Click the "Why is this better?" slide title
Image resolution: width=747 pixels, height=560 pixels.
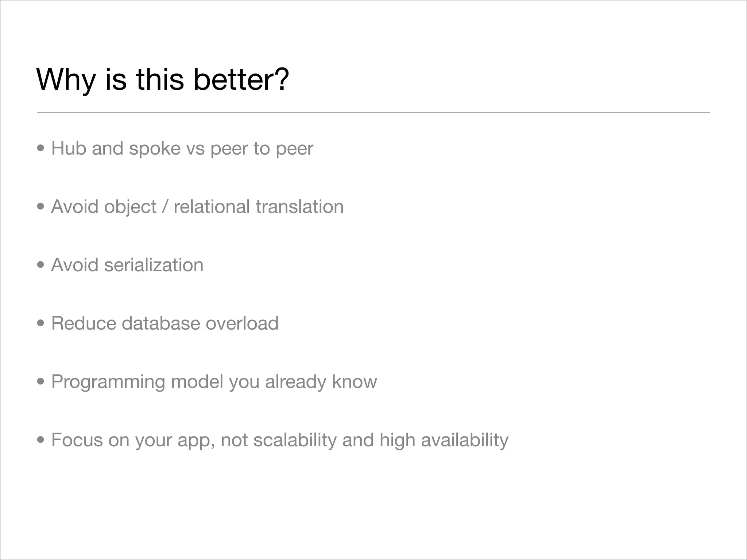point(163,79)
